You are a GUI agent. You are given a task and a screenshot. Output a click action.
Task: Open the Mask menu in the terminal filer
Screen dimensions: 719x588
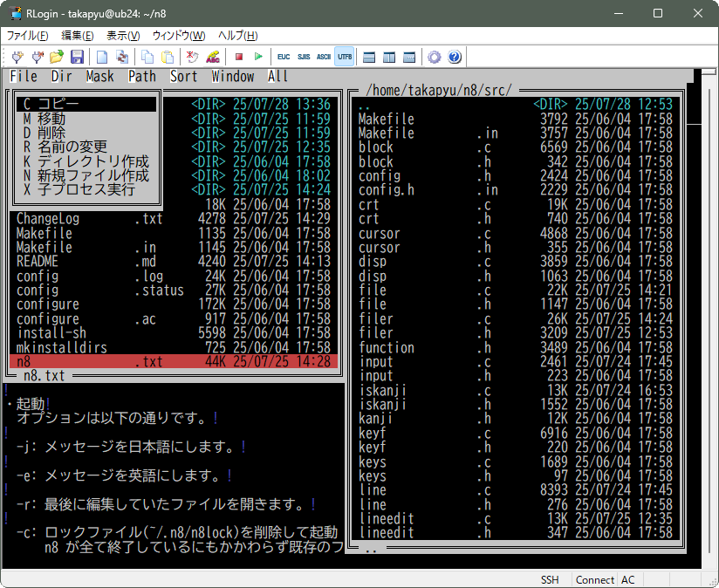[x=100, y=77]
